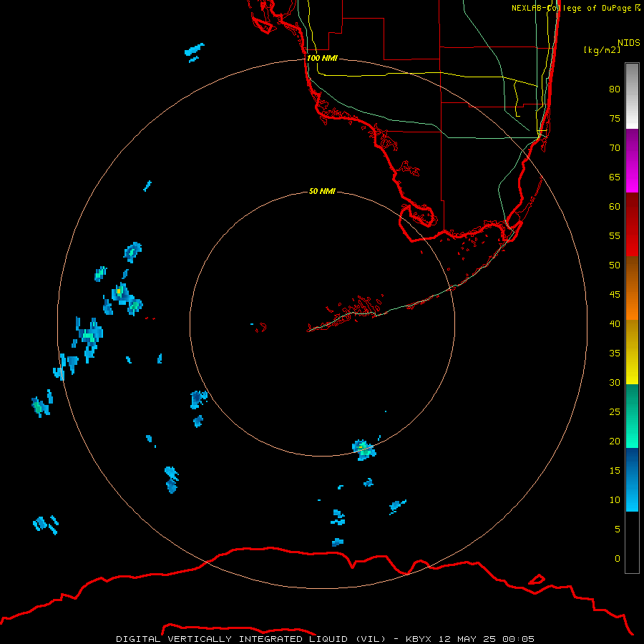This screenshot has width=644, height=644.
Task: Click the purple-magenta band of the color bar
Action: [x=632, y=160]
